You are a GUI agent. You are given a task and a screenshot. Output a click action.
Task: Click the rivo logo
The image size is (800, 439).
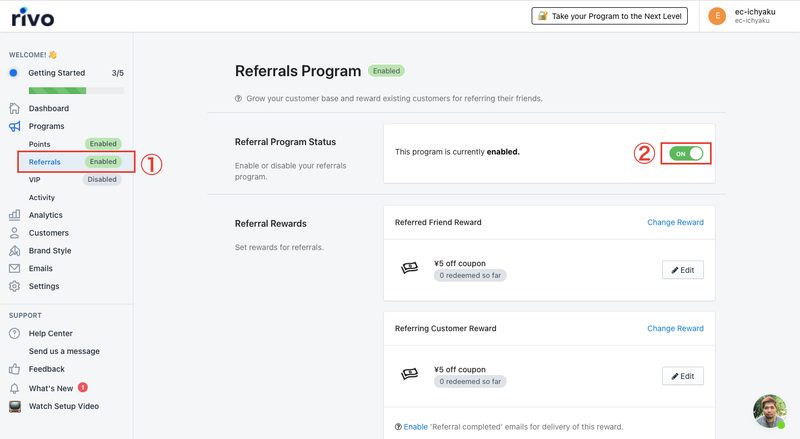click(33, 17)
